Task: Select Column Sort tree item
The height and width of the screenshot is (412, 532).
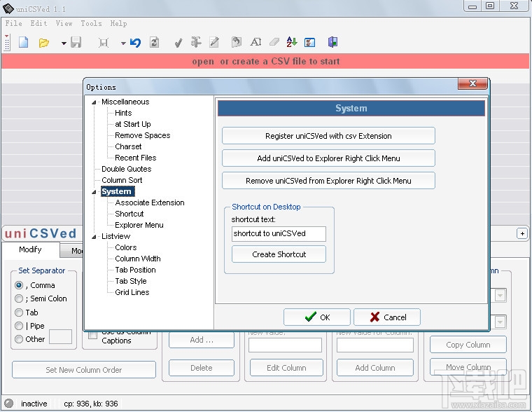Action: click(x=122, y=180)
